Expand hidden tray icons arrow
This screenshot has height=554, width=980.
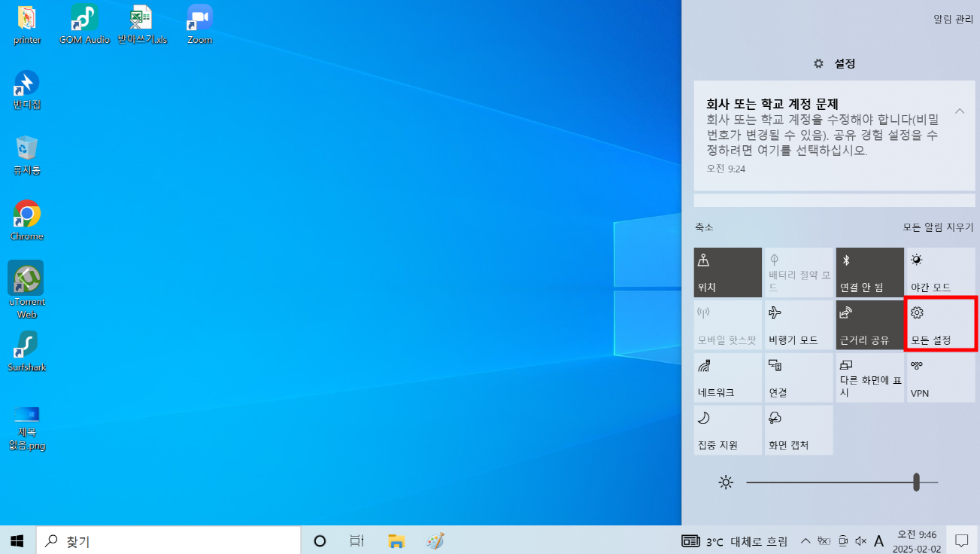point(804,540)
